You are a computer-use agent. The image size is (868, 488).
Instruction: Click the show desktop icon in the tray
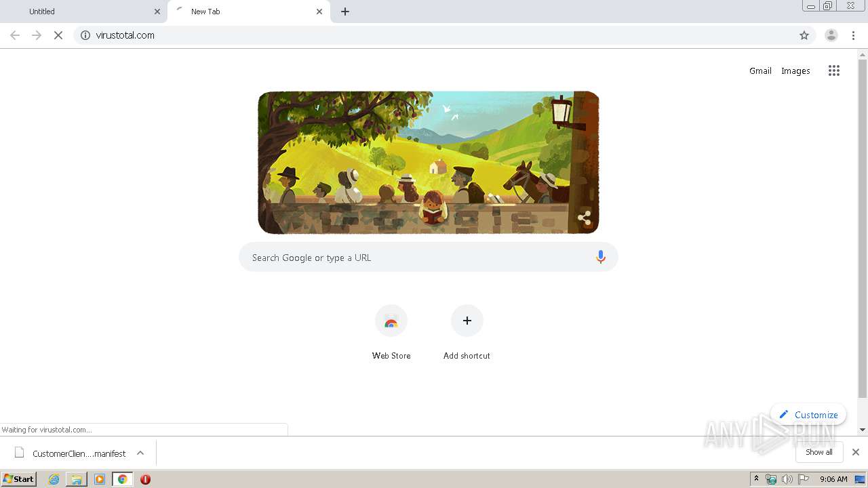tap(860, 479)
